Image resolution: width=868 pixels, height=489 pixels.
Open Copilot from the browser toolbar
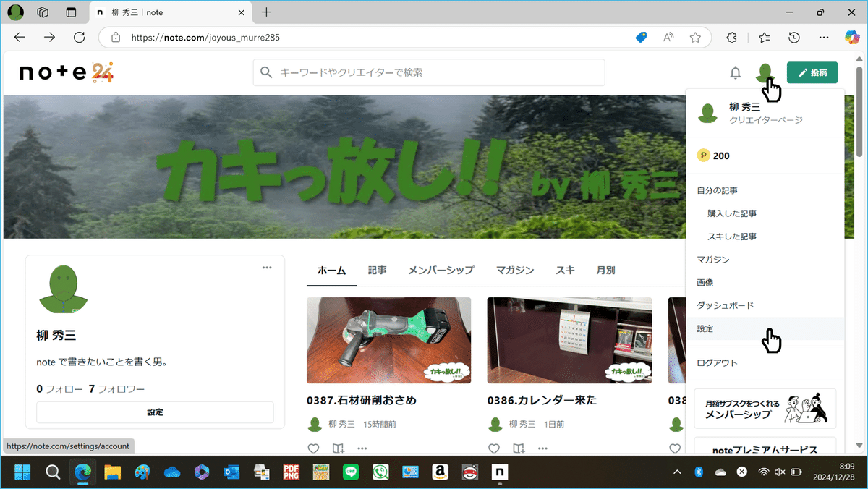coord(852,37)
